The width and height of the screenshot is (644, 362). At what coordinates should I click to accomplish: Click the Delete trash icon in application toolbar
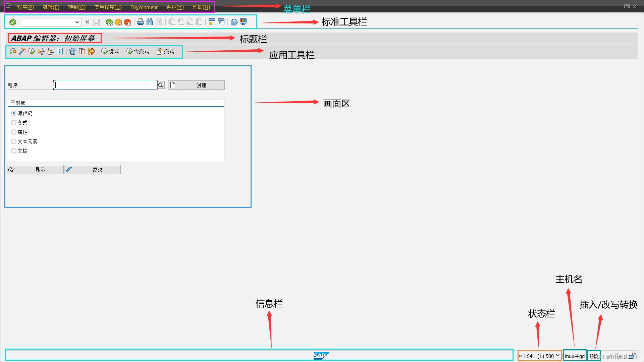click(73, 51)
